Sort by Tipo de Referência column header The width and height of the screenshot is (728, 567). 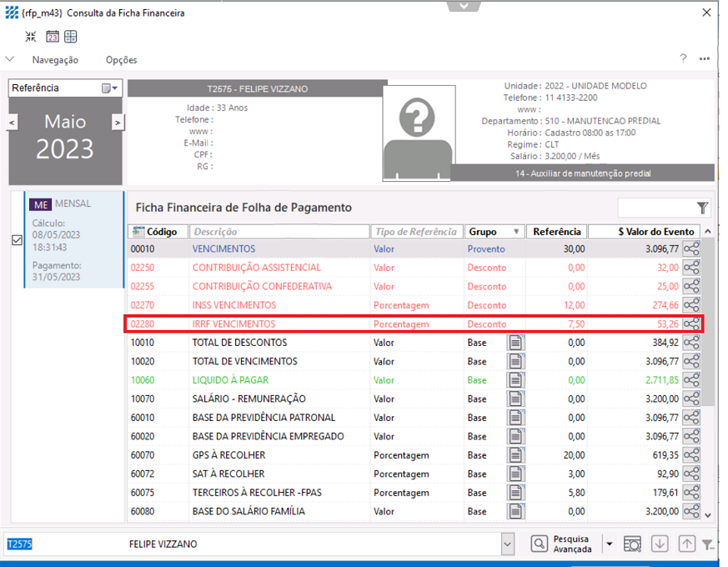pyautogui.click(x=417, y=231)
